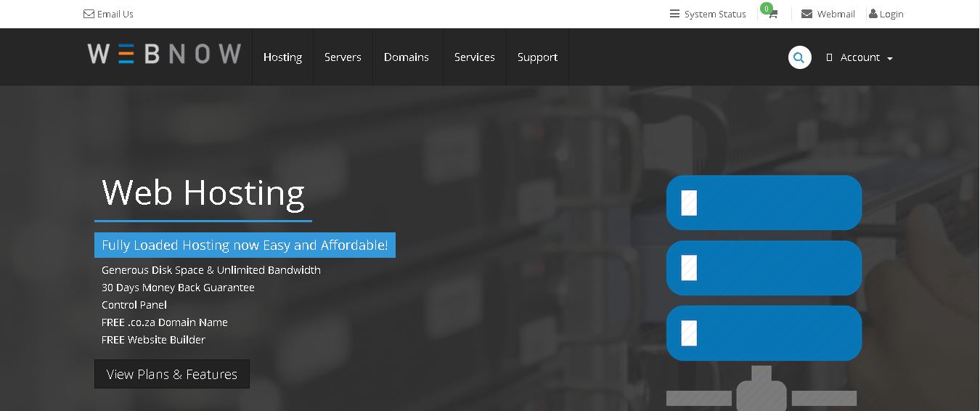Expand the Account dropdown
980x411 pixels.
click(859, 57)
